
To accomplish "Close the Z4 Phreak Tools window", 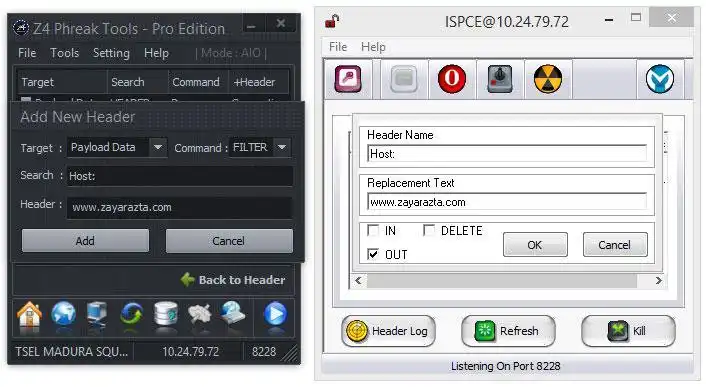I will [x=281, y=23].
